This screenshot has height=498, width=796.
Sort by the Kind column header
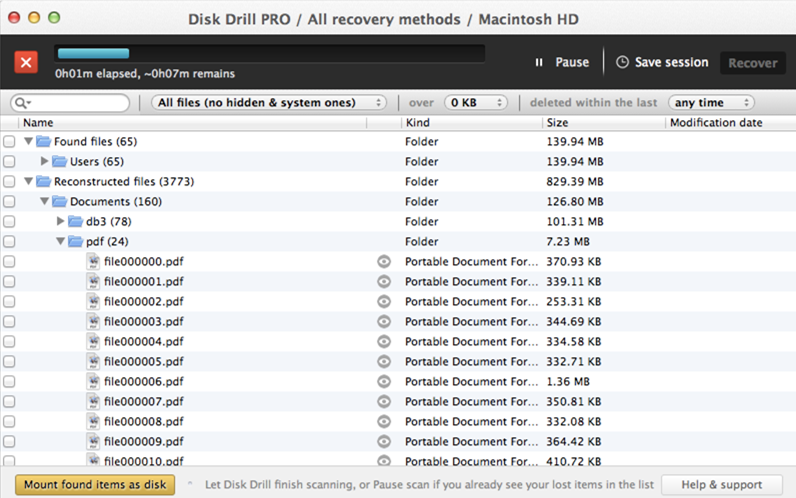point(472,122)
